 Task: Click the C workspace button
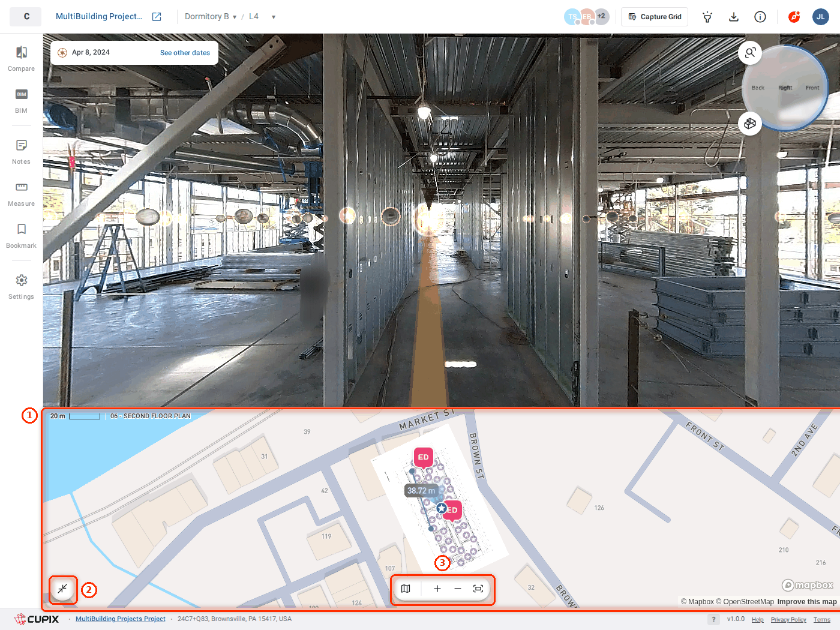pyautogui.click(x=26, y=17)
